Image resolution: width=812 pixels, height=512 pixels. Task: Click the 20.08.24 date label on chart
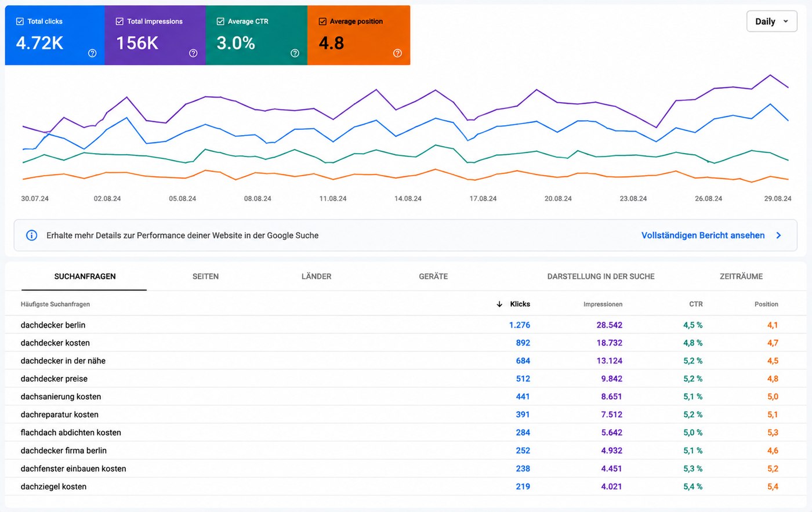tap(558, 199)
